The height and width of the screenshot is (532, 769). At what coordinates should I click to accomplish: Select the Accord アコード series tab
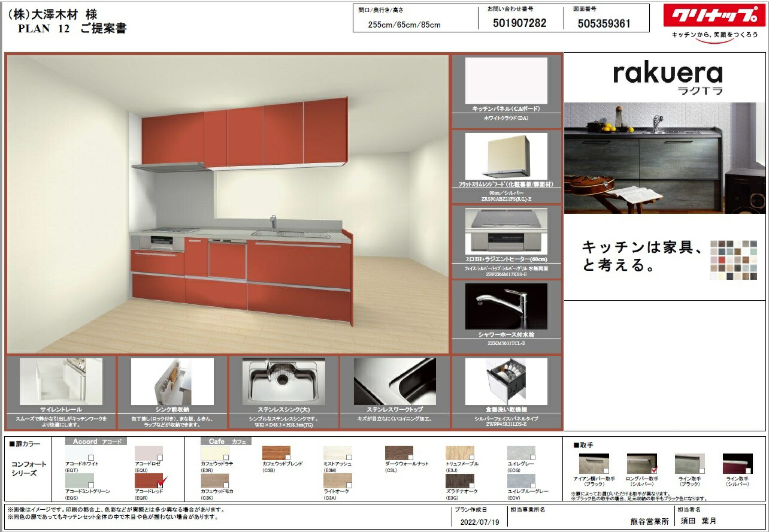[96, 442]
